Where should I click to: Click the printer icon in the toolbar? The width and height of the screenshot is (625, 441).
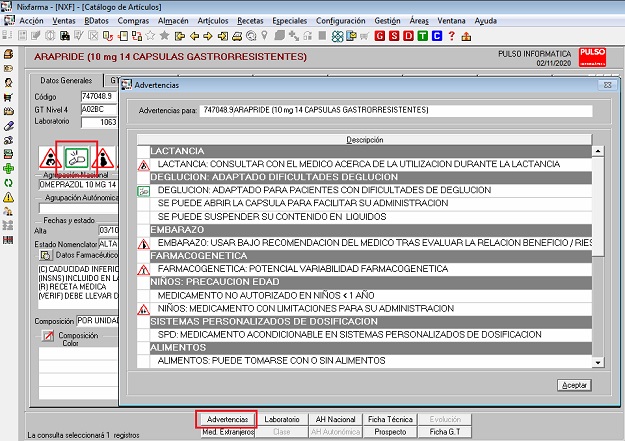[x=237, y=37]
